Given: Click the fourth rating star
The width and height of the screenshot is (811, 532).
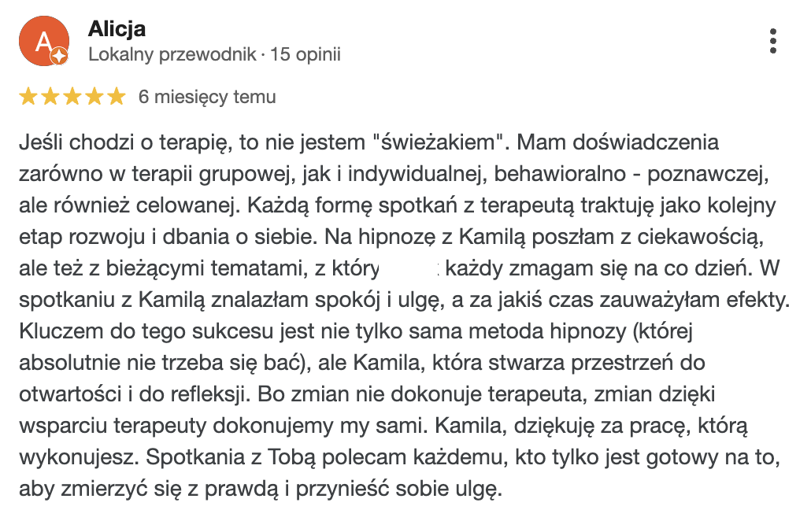Looking at the screenshot, I should (x=94, y=97).
